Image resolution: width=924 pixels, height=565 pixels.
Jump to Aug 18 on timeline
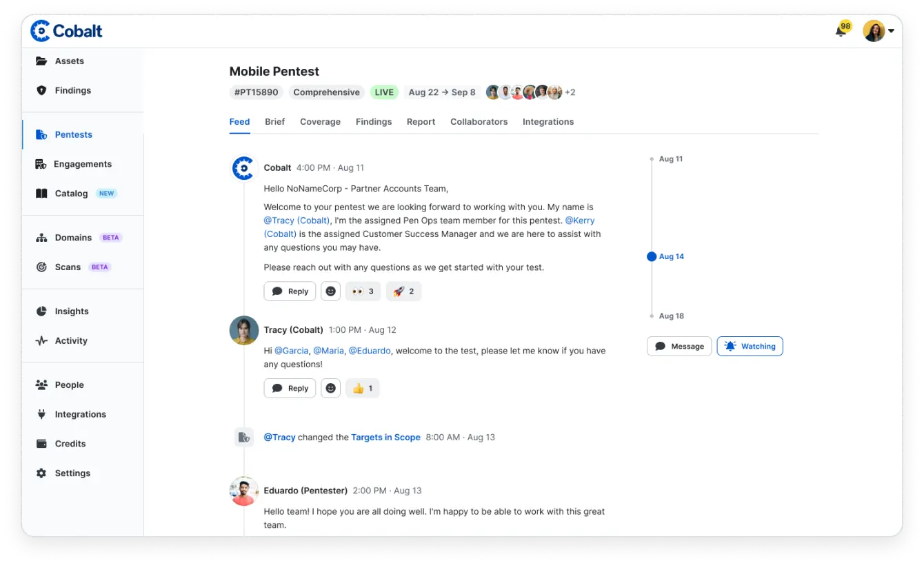click(671, 316)
